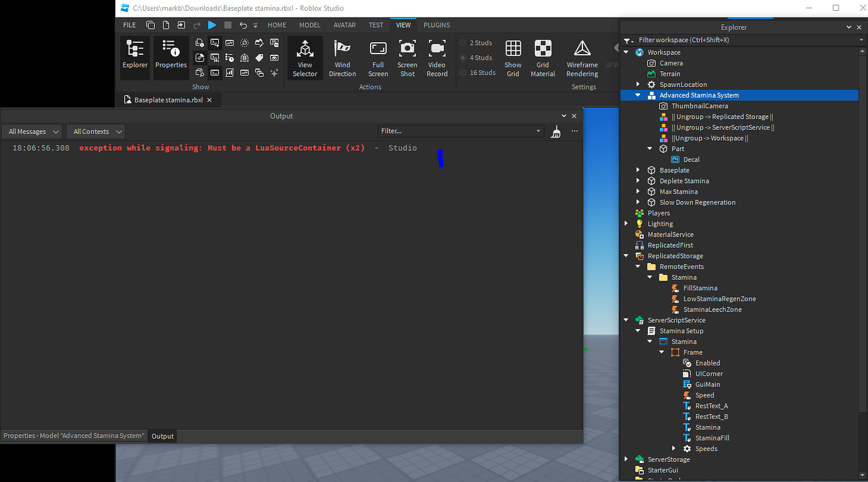The image size is (868, 482).
Task: Expand the SpawnLocation node
Action: pyautogui.click(x=638, y=84)
